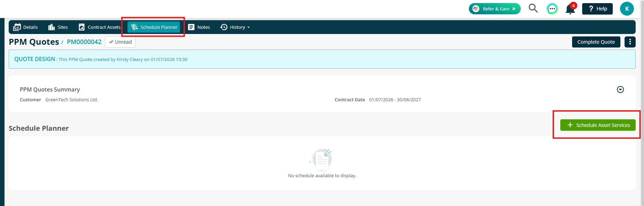Click the Complete Quote button
The width and height of the screenshot is (644, 206).
coord(596,42)
